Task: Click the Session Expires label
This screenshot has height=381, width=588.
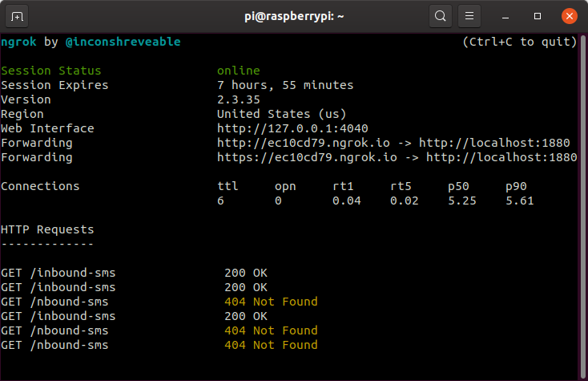Action: tap(54, 85)
